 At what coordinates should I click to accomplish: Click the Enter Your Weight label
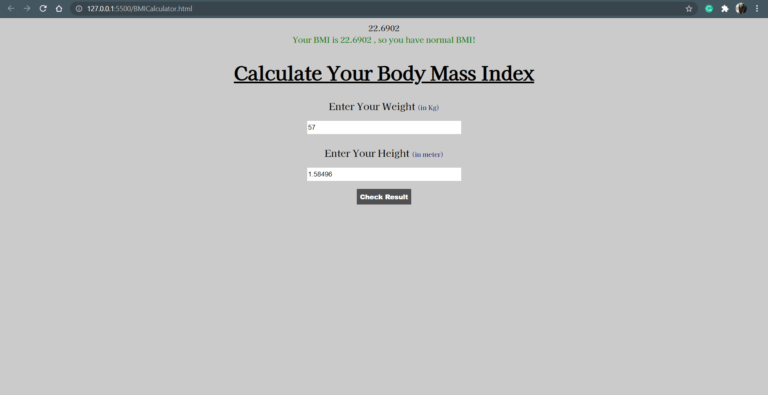pyautogui.click(x=372, y=107)
